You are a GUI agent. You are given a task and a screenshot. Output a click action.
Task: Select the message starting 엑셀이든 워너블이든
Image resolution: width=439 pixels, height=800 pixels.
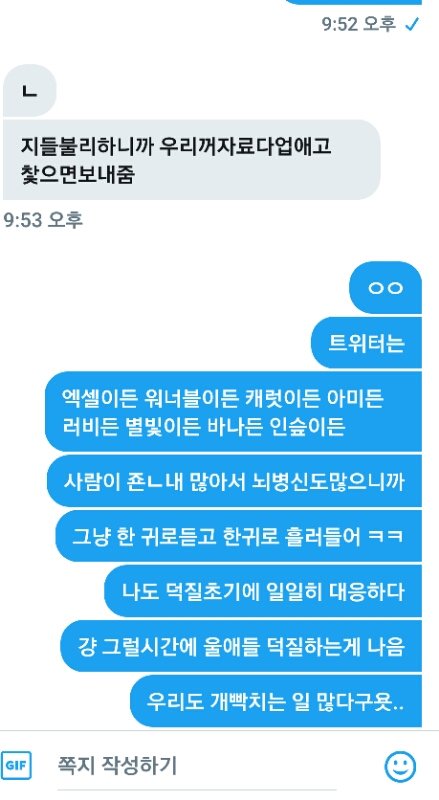(x=233, y=411)
